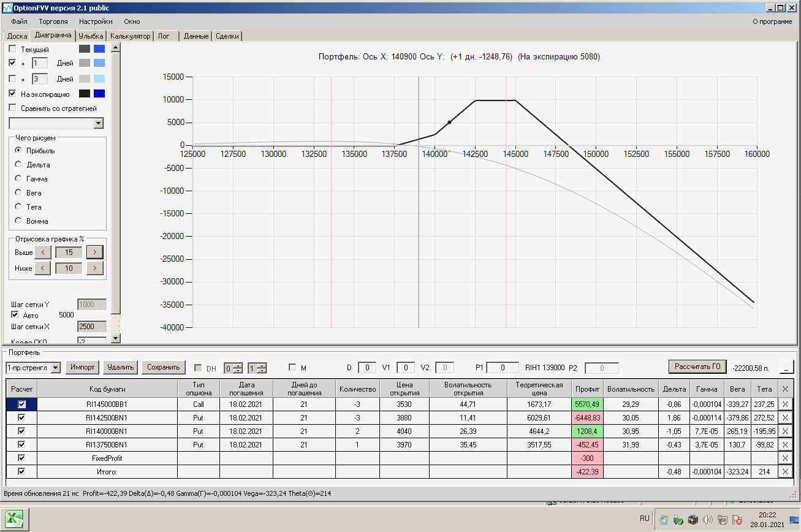Switch to the Сделки tab

click(227, 36)
